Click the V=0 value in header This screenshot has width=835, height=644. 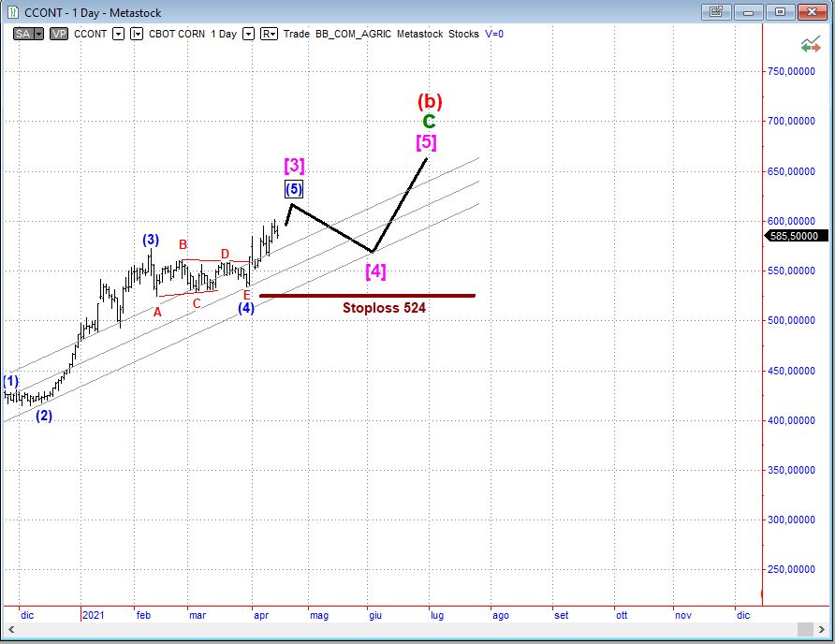point(493,34)
